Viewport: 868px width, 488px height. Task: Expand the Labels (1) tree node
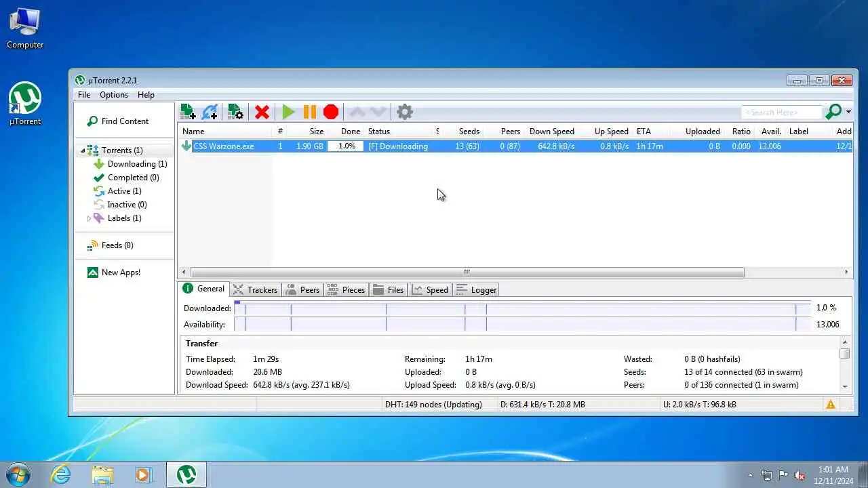pos(89,218)
